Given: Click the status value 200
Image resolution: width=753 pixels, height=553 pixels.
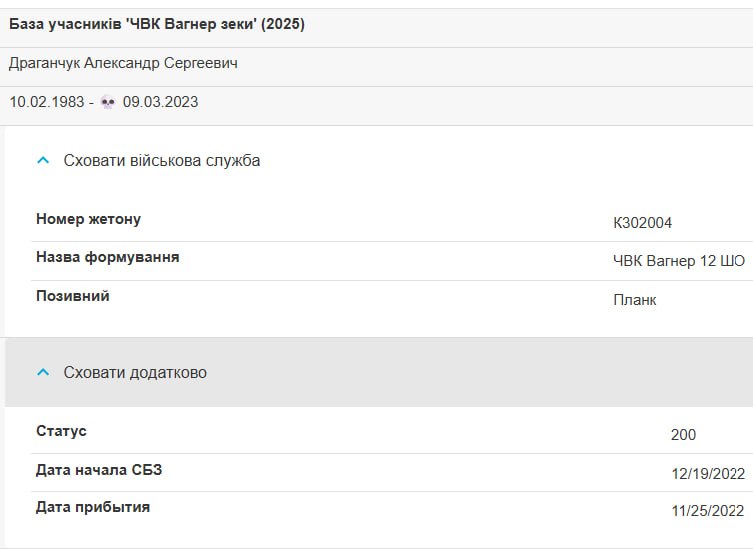Looking at the screenshot, I should pos(683,435).
